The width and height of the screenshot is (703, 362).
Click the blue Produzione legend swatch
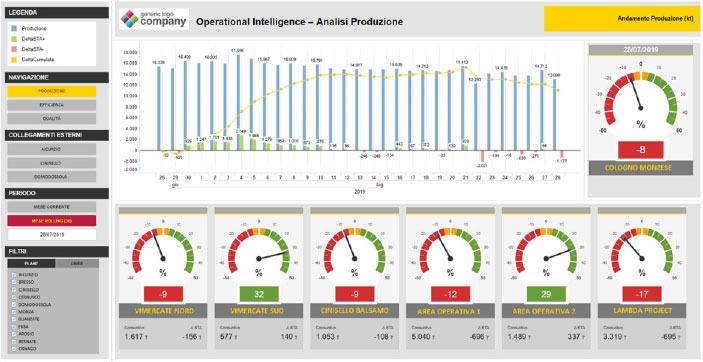(x=14, y=28)
